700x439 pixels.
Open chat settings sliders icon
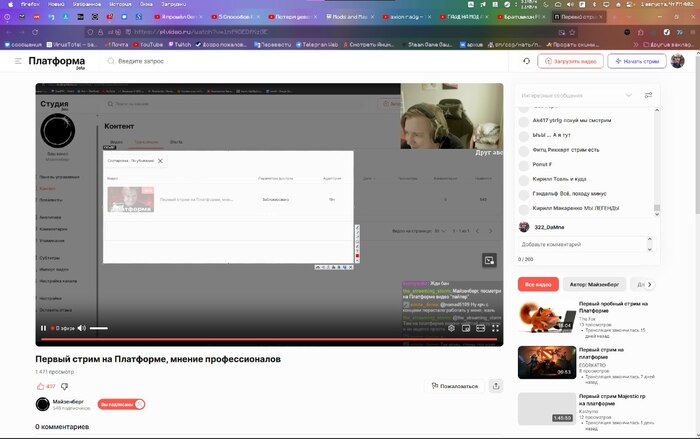point(648,95)
